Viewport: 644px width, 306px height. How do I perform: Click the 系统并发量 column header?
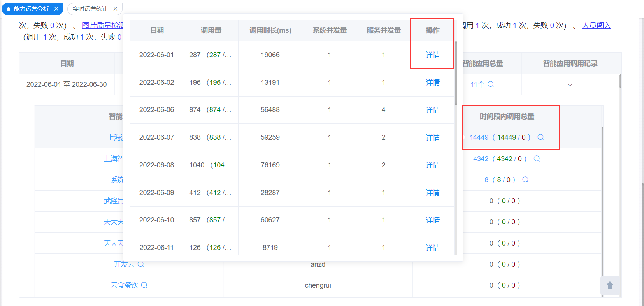coord(330,30)
